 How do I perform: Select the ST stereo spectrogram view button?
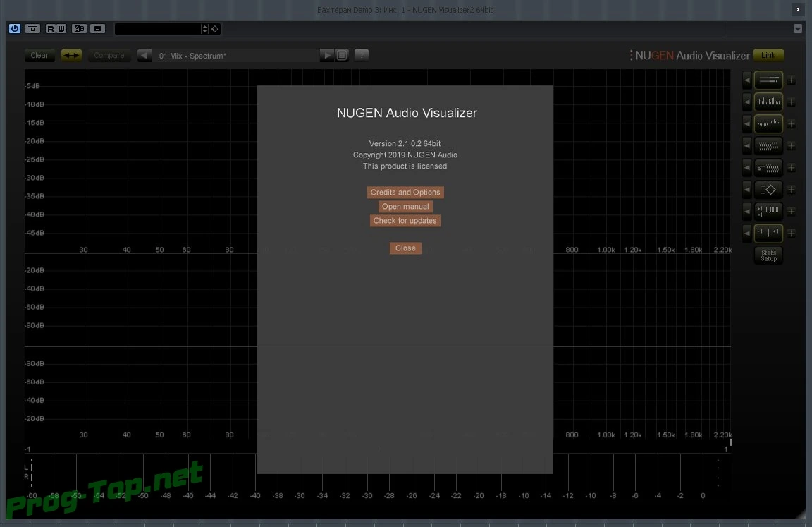[768, 167]
